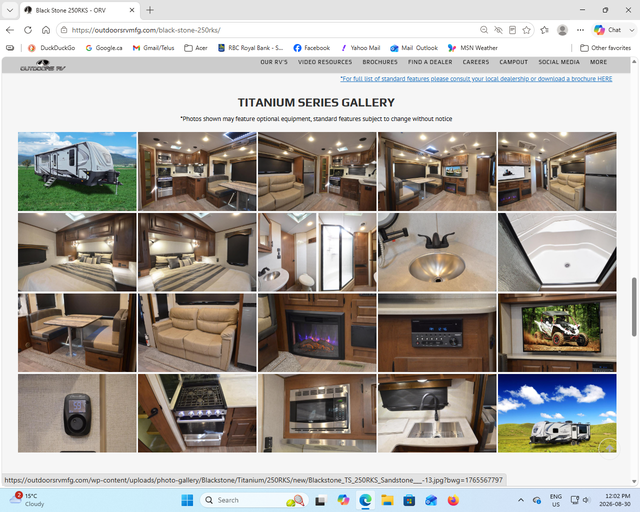Open the wall thermostat photo
This screenshot has height=512, width=640.
[x=77, y=413]
